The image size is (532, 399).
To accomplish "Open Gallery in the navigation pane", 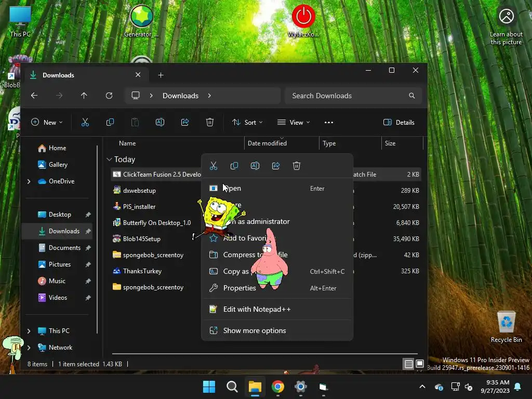I will (x=58, y=165).
